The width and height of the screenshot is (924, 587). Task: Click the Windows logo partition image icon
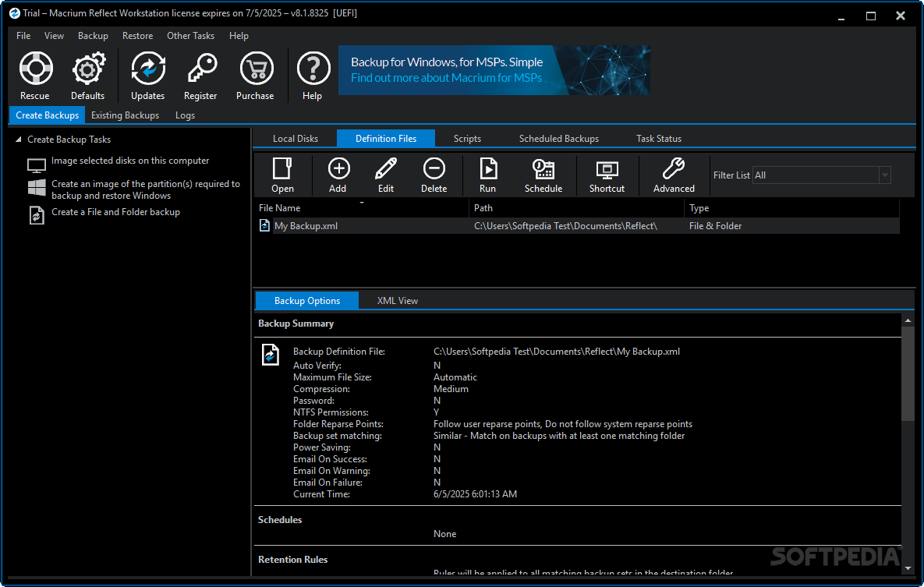pos(37,187)
